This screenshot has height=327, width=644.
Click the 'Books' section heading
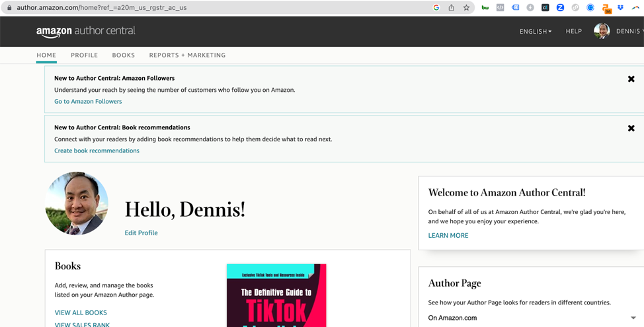click(x=67, y=266)
